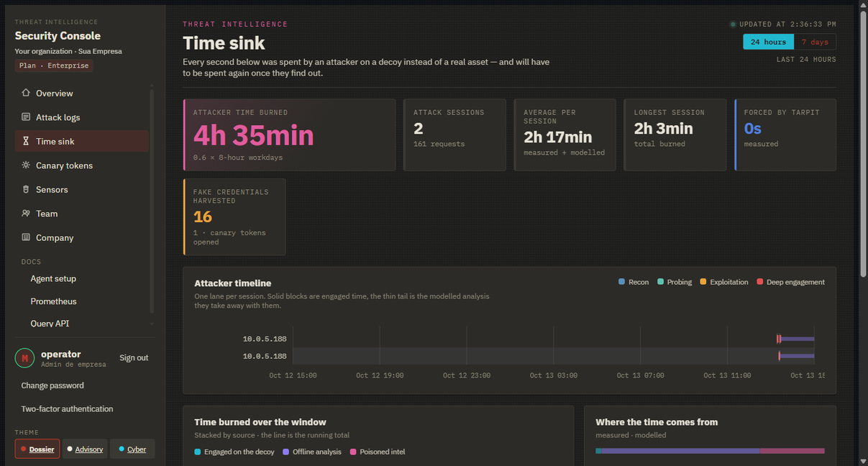This screenshot has width=868, height=466.
Task: Click the Attack logs list icon
Action: [26, 117]
